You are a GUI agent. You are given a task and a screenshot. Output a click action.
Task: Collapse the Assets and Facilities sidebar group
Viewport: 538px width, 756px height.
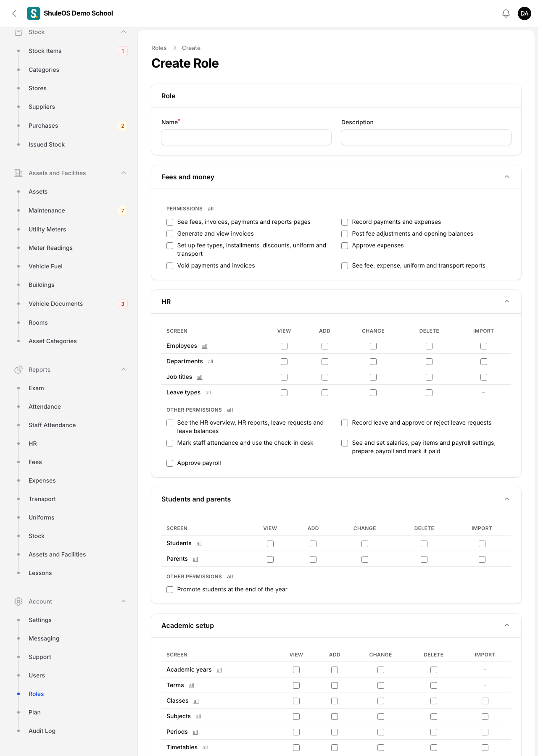124,173
